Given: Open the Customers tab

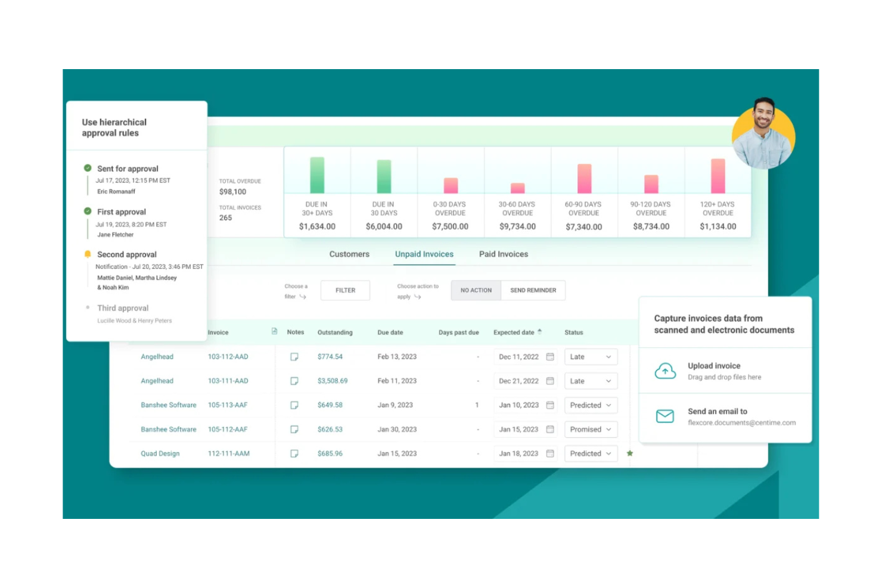Looking at the screenshot, I should coord(349,254).
